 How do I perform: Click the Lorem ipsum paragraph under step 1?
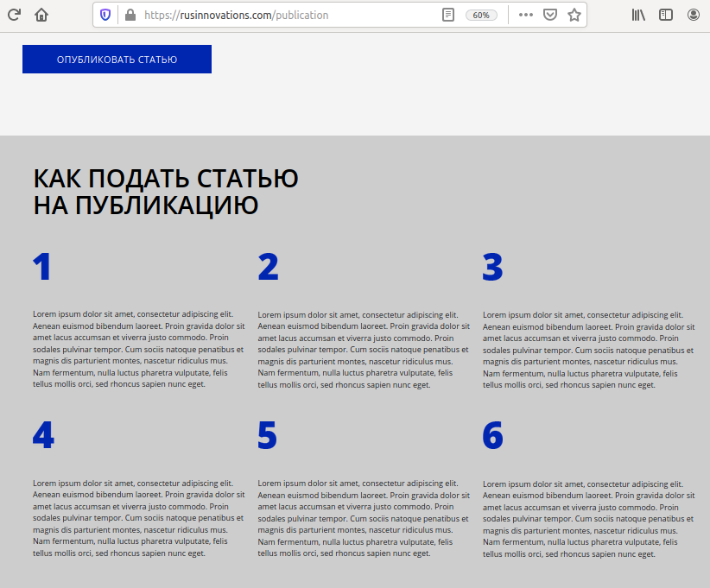[138, 349]
